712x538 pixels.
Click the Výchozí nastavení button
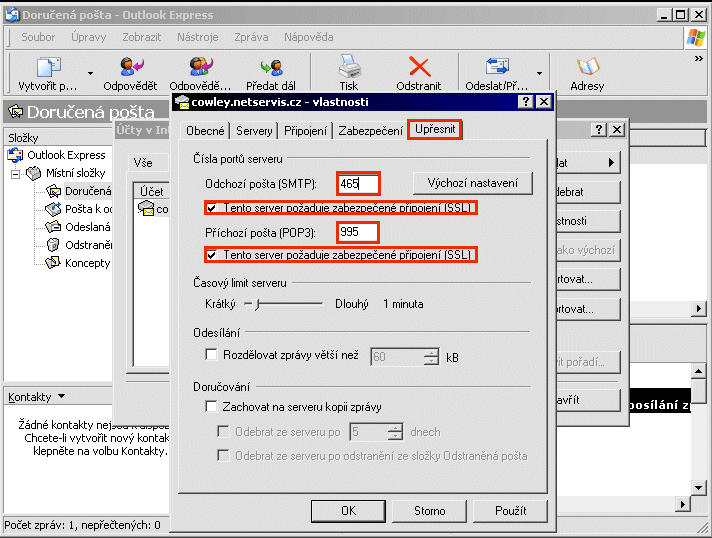(x=473, y=183)
